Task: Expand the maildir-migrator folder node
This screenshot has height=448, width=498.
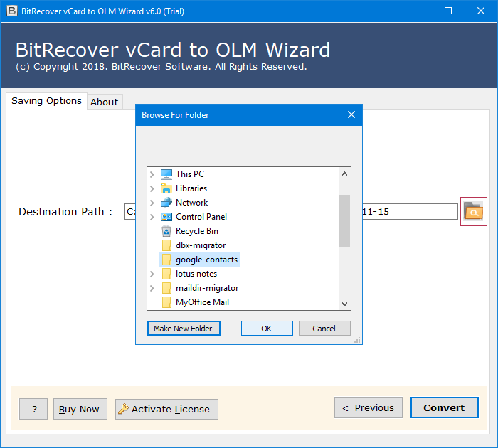Action: tap(152, 288)
